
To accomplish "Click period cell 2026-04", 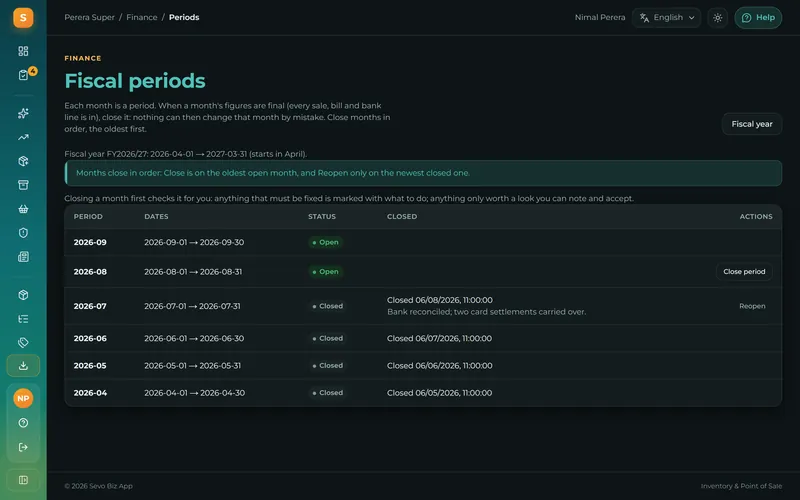I will [x=90, y=393].
